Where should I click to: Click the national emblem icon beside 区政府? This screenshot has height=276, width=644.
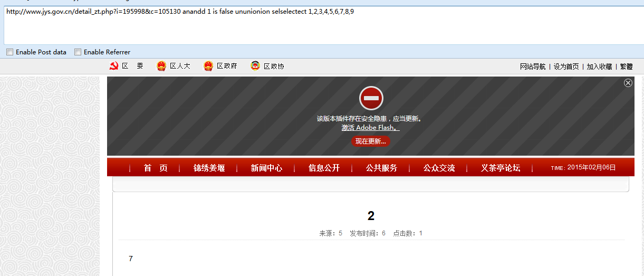pos(208,66)
